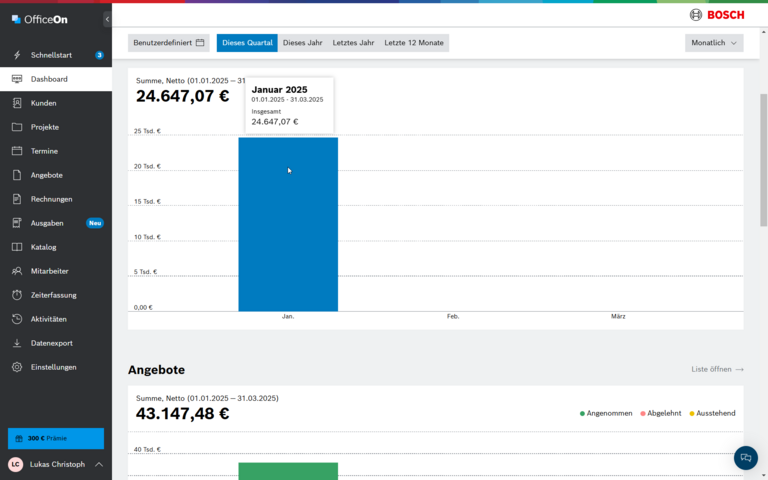Open Kunden via its sidebar icon

17,103
